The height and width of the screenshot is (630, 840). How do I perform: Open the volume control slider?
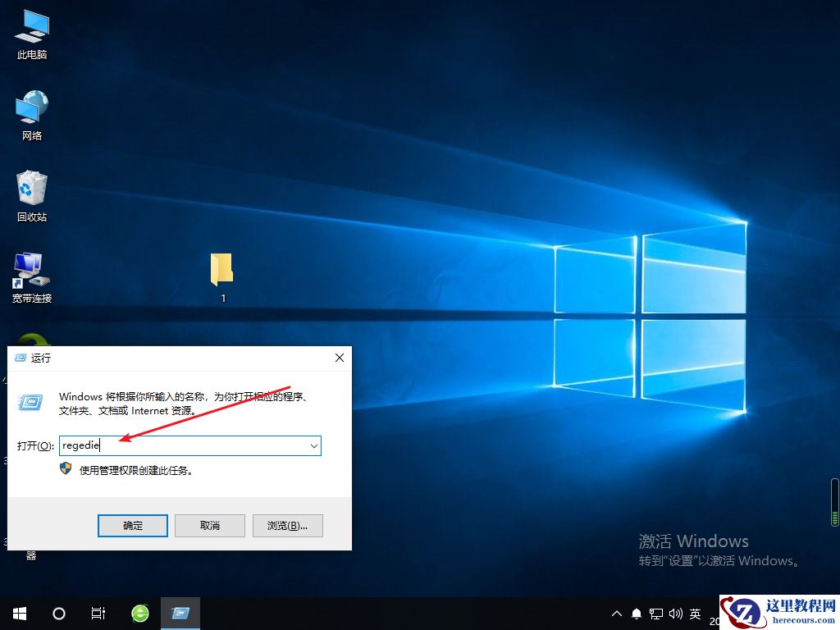[675, 613]
